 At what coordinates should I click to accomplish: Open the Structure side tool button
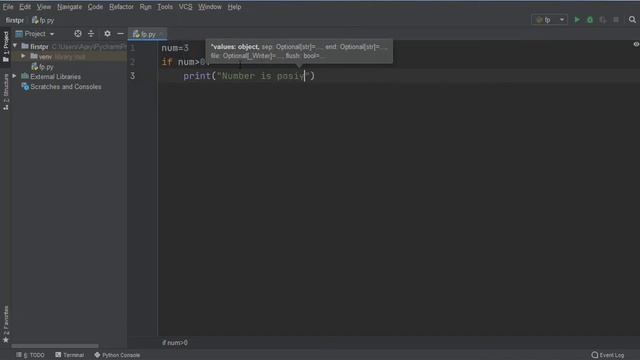pyautogui.click(x=6, y=92)
